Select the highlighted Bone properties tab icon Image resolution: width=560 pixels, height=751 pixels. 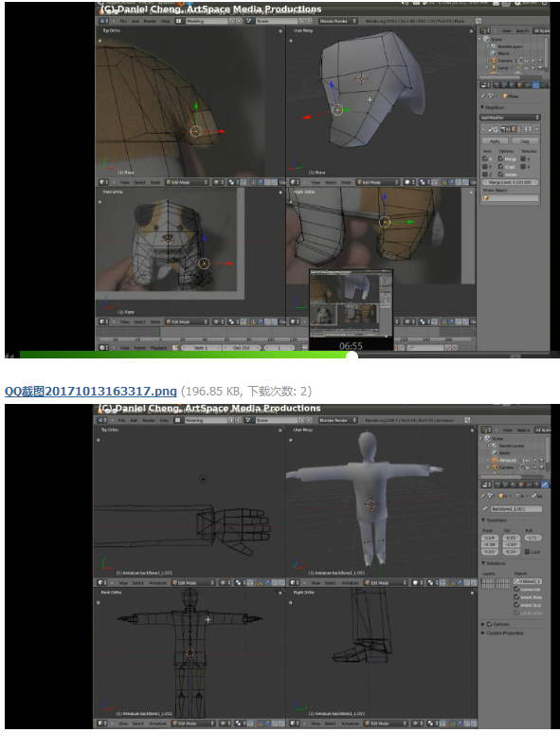pyautogui.click(x=545, y=485)
